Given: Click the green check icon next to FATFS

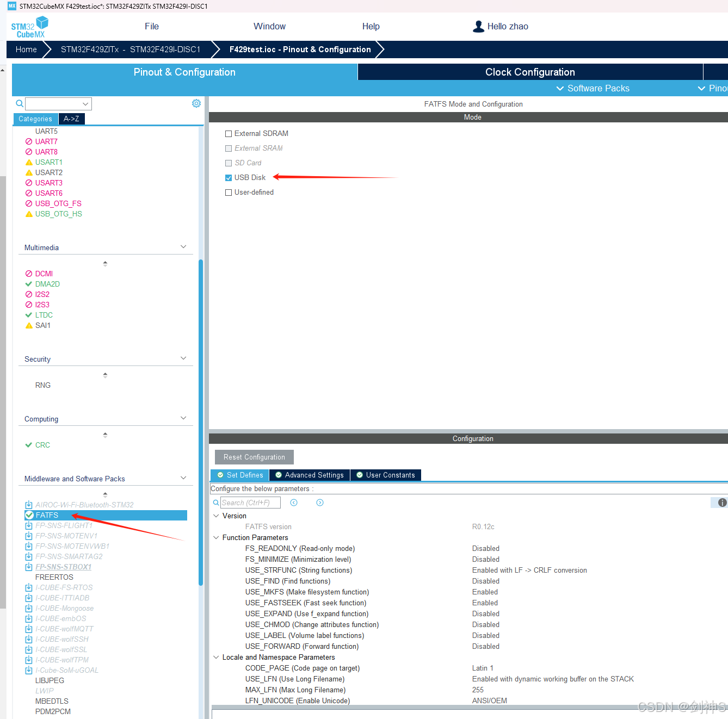Looking at the screenshot, I should tap(29, 515).
